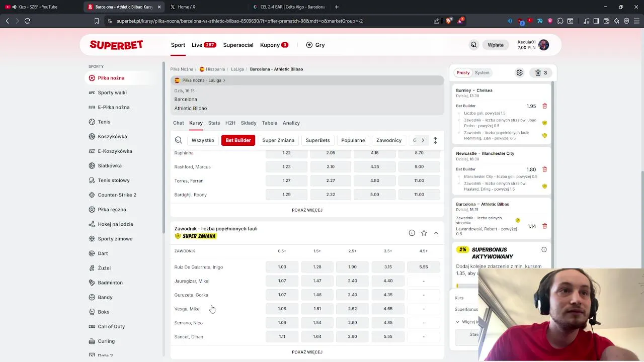Expand Więcej section in bet slip
This screenshot has height=362, width=644.
(467, 322)
